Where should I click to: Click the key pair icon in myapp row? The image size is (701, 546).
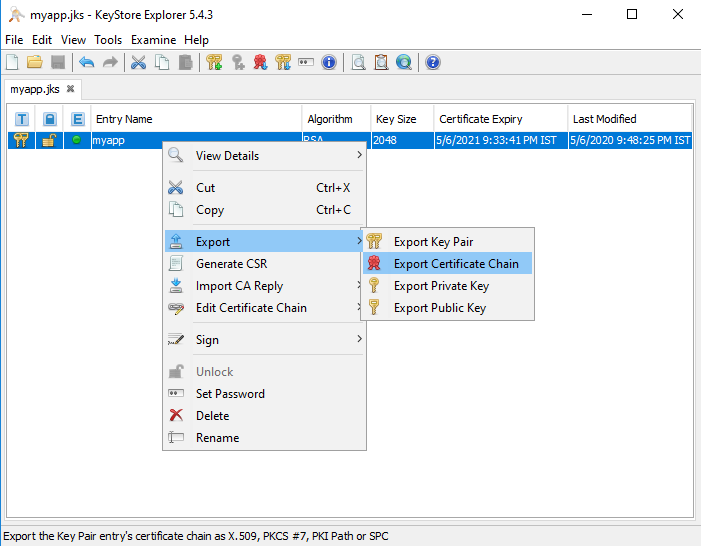[21, 140]
